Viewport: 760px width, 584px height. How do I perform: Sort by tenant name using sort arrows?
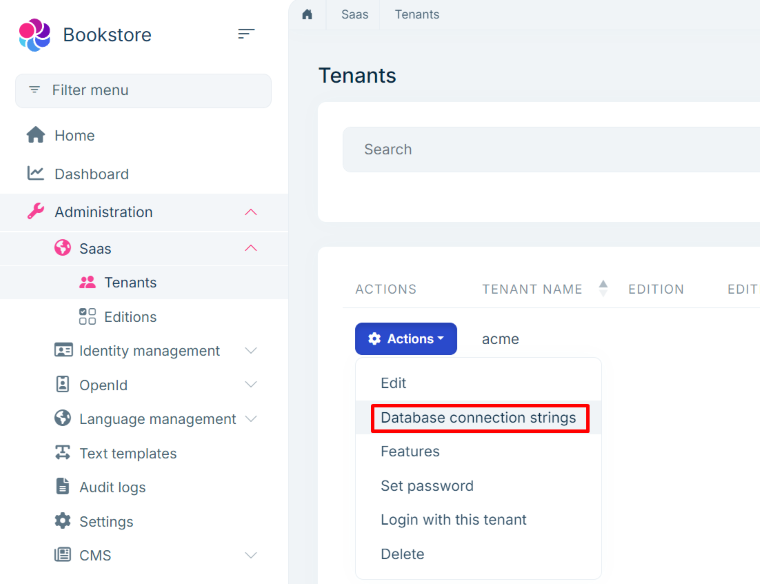603,288
